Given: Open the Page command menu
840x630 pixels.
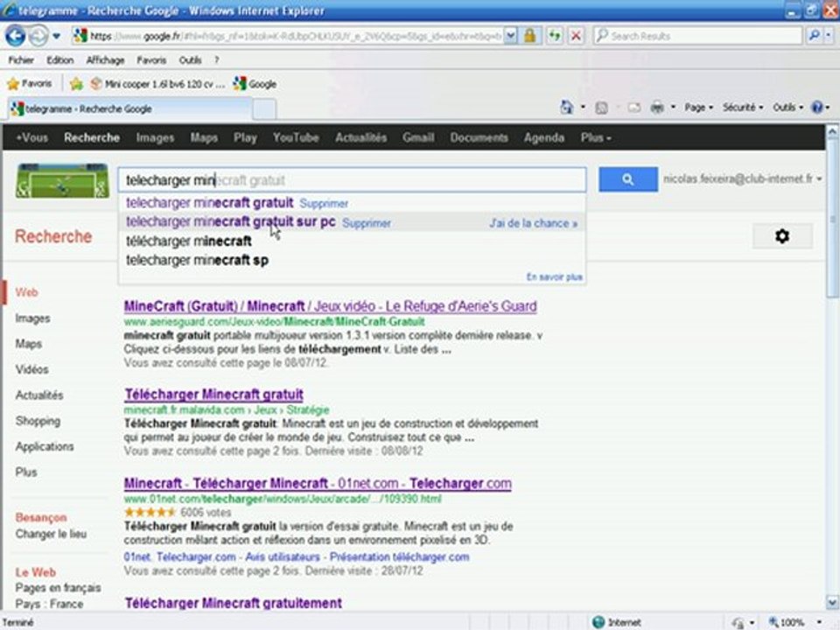Looking at the screenshot, I should (x=698, y=108).
